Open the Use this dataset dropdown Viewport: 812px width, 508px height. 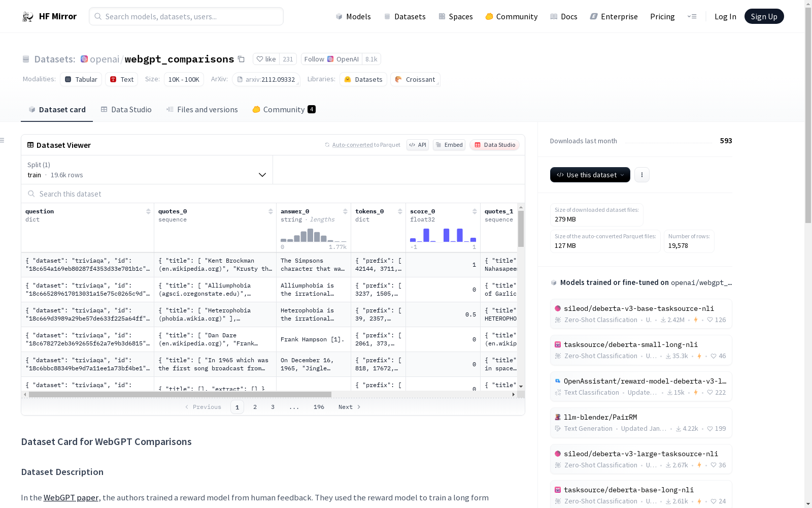tap(590, 175)
